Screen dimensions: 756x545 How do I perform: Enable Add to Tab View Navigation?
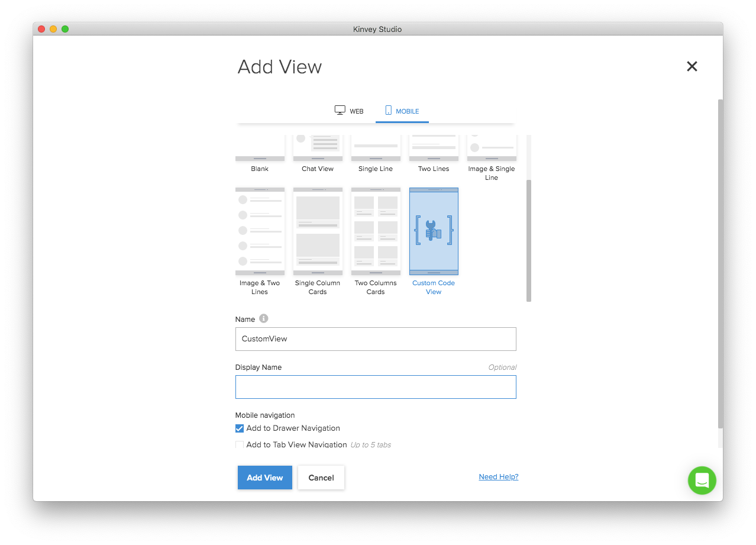pyautogui.click(x=240, y=444)
